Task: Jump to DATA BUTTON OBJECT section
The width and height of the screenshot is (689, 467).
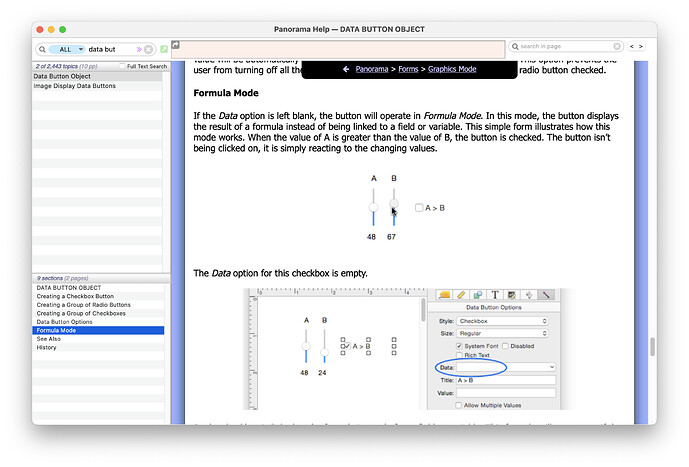Action: pos(98,288)
